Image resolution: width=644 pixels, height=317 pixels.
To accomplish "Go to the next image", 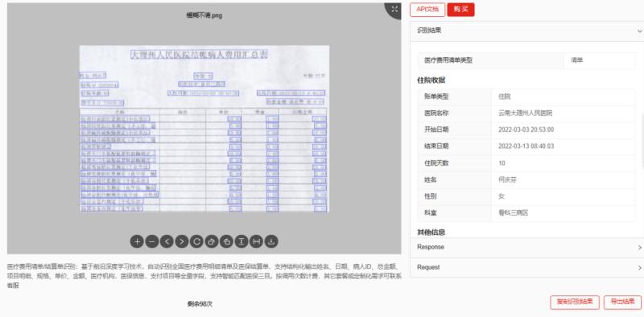I will 182,241.
